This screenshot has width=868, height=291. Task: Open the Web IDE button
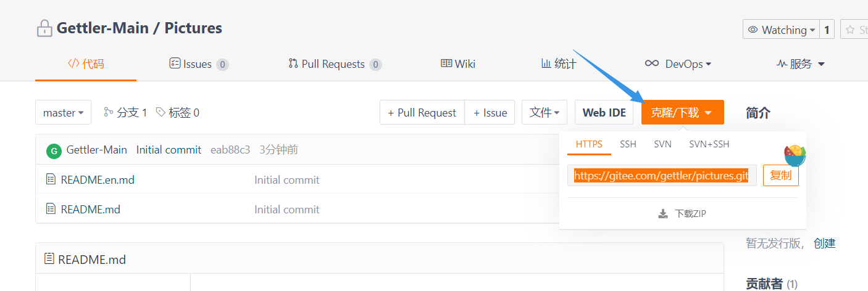(x=604, y=112)
